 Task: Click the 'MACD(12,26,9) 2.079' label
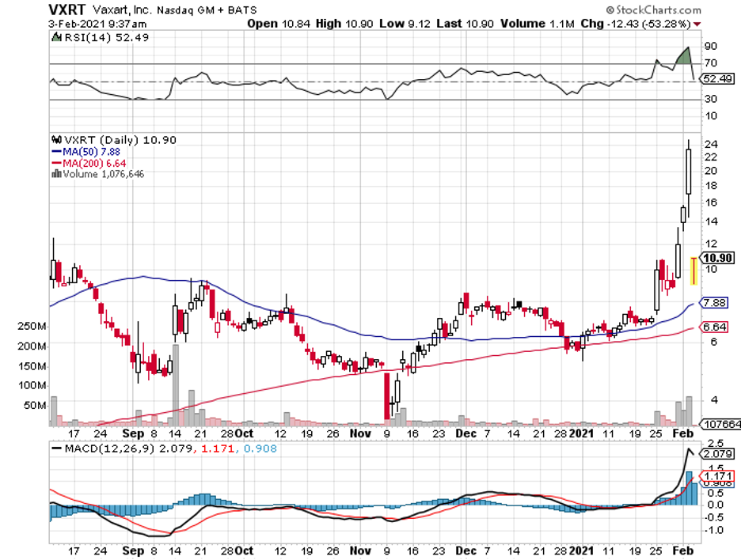pos(128,448)
